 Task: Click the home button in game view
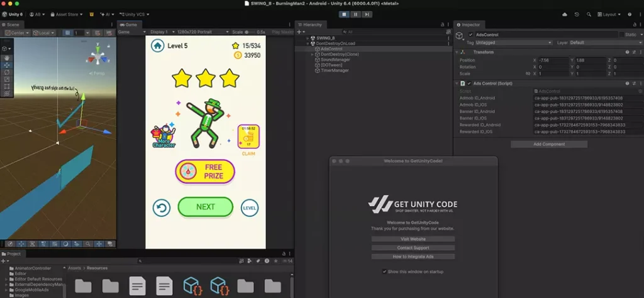coord(157,45)
